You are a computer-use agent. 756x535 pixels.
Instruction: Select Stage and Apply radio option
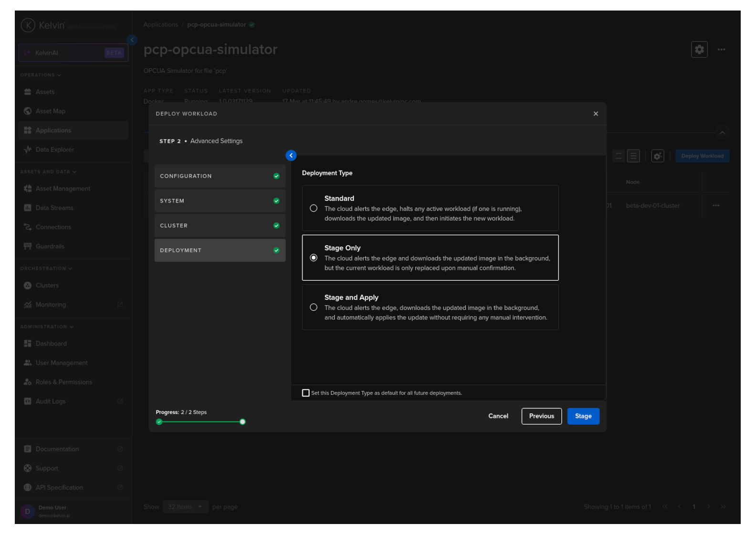[x=314, y=307]
